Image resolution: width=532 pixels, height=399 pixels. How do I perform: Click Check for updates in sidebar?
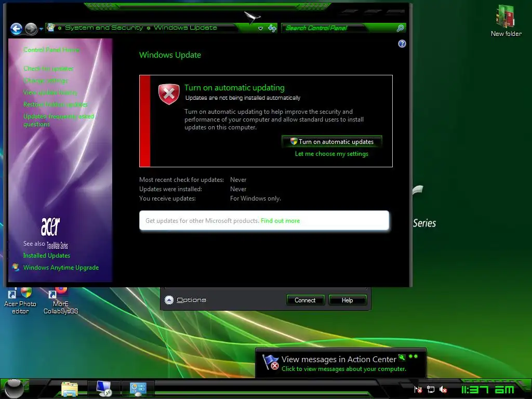48,69
